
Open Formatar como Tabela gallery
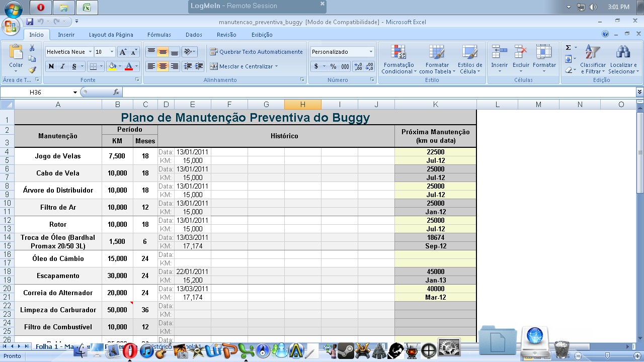tap(437, 59)
